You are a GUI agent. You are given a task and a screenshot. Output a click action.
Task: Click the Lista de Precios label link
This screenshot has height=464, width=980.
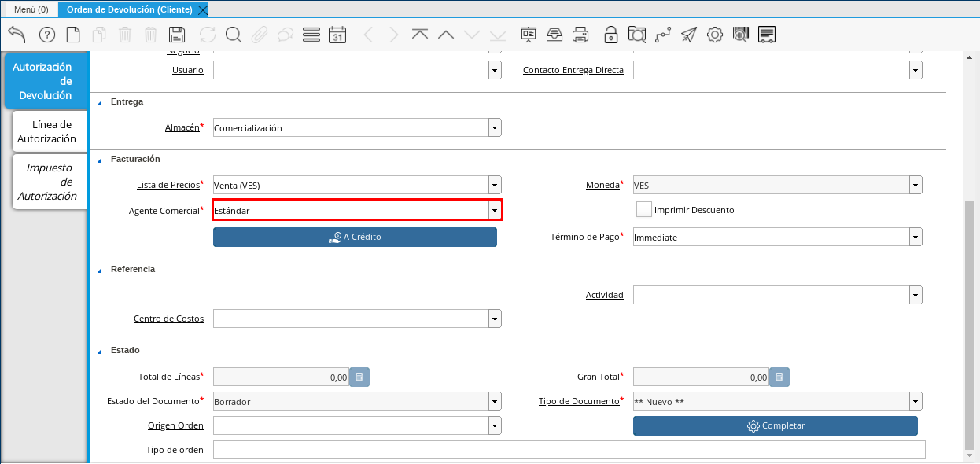[x=168, y=186]
